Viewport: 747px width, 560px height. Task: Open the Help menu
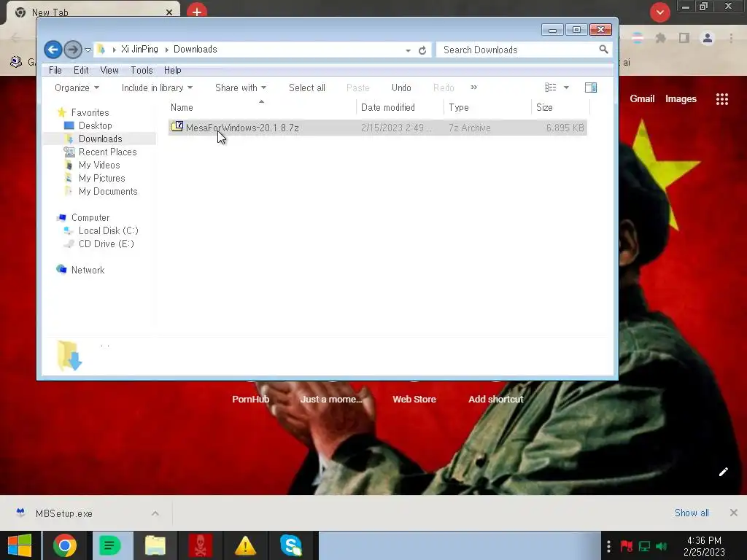click(x=172, y=70)
